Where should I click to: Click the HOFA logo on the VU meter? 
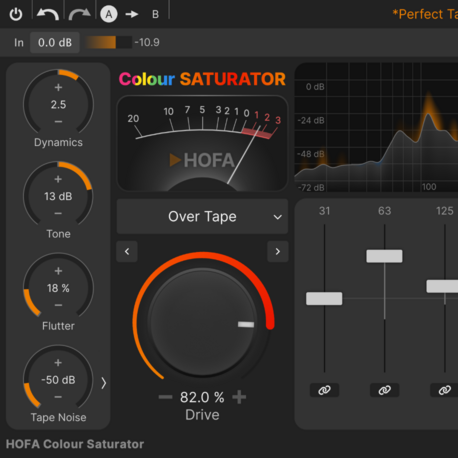[202, 160]
